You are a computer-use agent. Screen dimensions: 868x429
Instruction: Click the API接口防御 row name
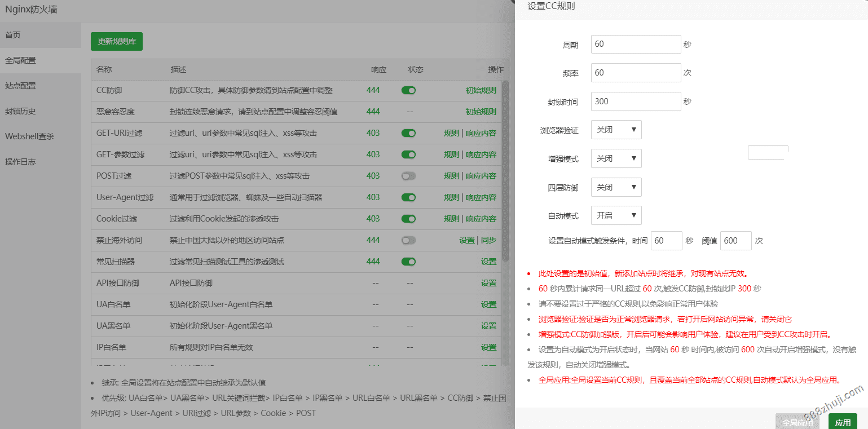pyautogui.click(x=118, y=283)
